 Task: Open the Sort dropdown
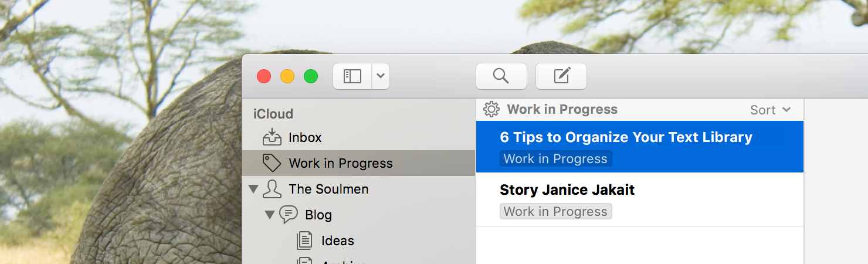pyautogui.click(x=771, y=110)
